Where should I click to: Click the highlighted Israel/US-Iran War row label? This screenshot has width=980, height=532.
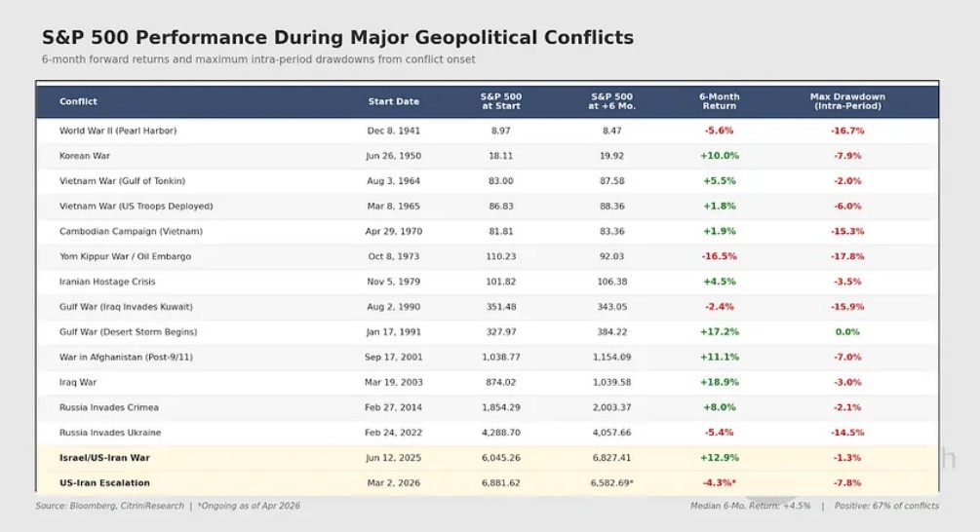104,458
